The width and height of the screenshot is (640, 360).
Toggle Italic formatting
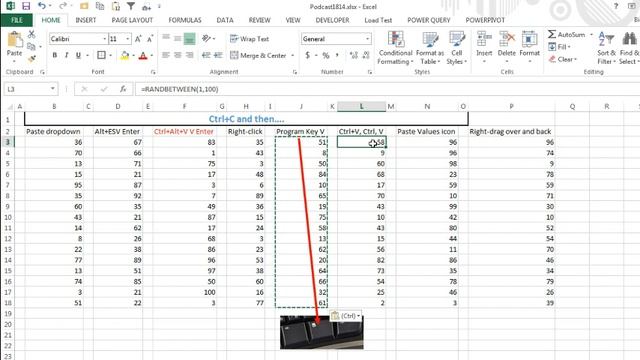click(x=66, y=55)
